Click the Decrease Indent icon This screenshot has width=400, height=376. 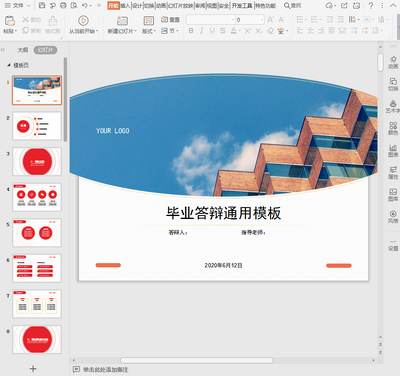pyautogui.click(x=330, y=20)
